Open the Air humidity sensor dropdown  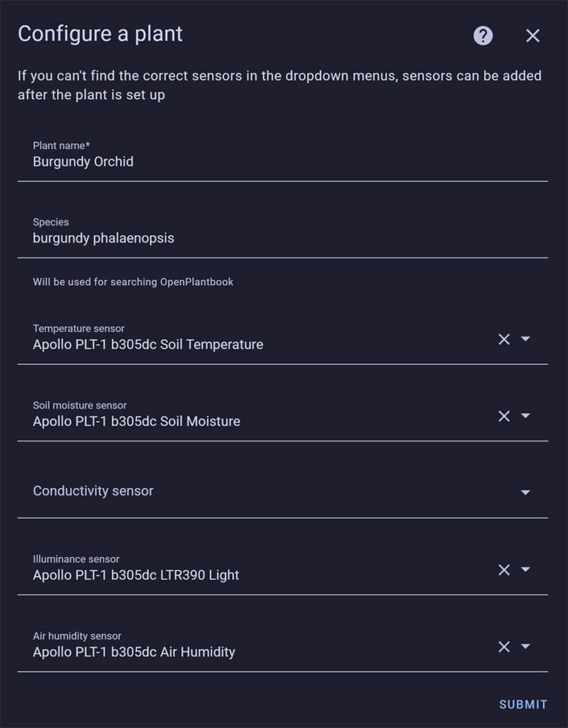(526, 646)
